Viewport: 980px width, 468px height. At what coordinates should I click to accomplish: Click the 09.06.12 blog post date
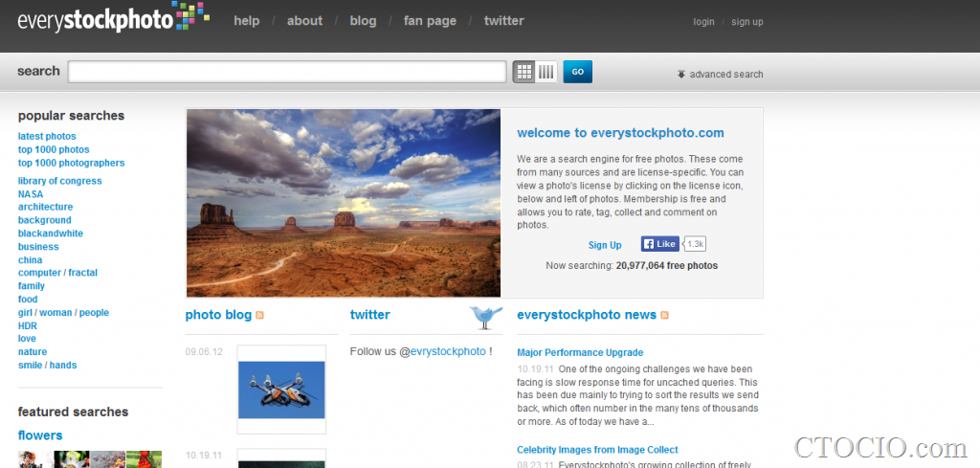click(204, 352)
